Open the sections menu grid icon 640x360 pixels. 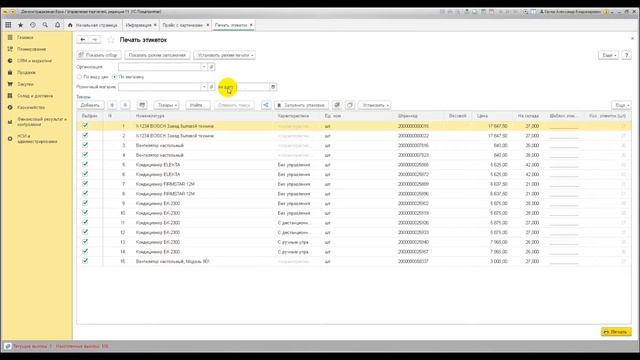click(x=8, y=25)
